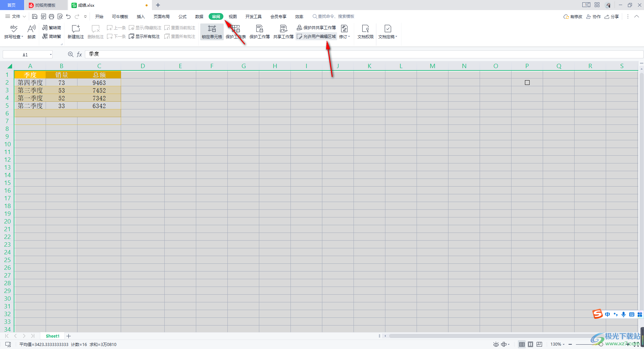The image size is (644, 349).
Task: Collapse the ribbon with the chevron
Action: point(637,16)
